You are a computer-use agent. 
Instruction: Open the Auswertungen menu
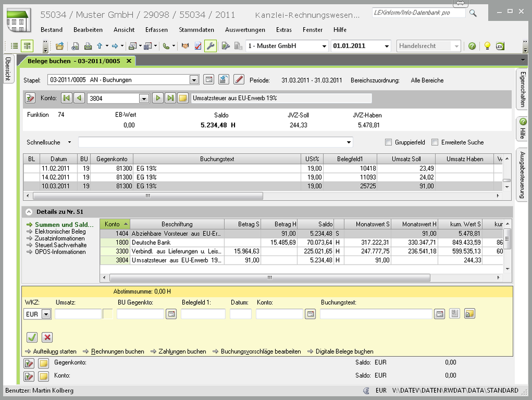click(245, 30)
